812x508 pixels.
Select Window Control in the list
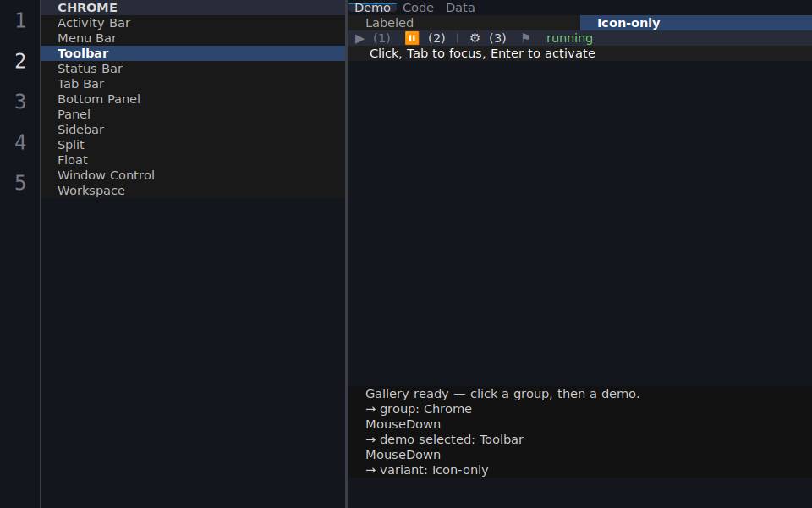coord(193,175)
